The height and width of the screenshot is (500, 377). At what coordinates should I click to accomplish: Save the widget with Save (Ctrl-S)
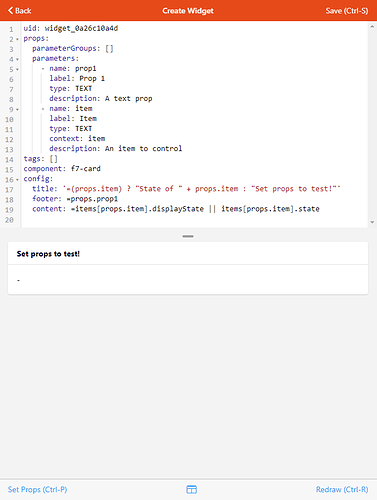[347, 11]
